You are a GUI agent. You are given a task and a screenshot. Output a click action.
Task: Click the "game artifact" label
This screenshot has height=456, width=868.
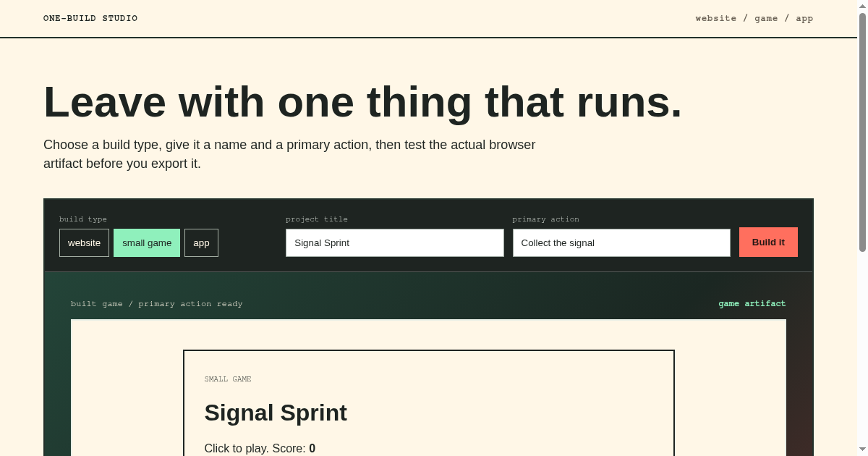click(752, 304)
